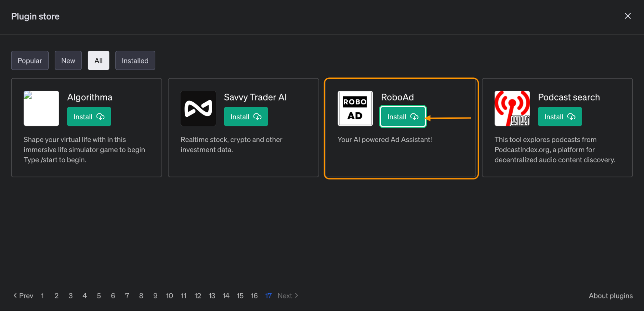Go to page 15 of plugins
The image size is (644, 311).
coord(240,296)
